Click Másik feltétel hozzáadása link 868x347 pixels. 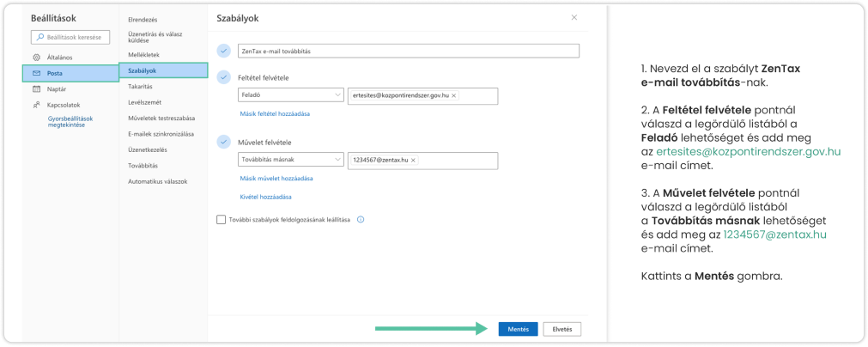(274, 113)
